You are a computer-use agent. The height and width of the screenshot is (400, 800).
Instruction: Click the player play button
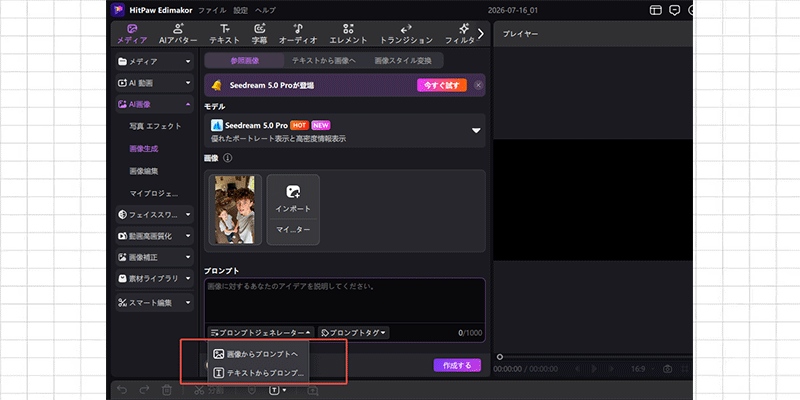click(x=594, y=369)
